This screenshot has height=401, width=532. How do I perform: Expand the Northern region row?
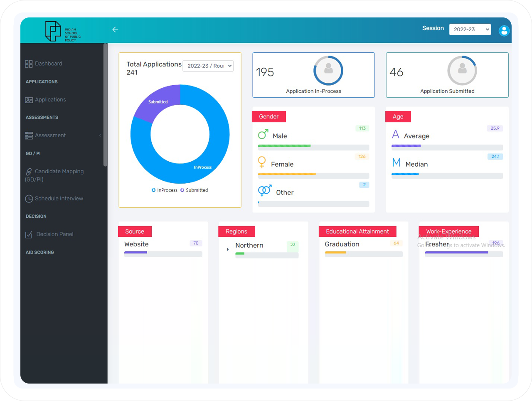click(228, 250)
